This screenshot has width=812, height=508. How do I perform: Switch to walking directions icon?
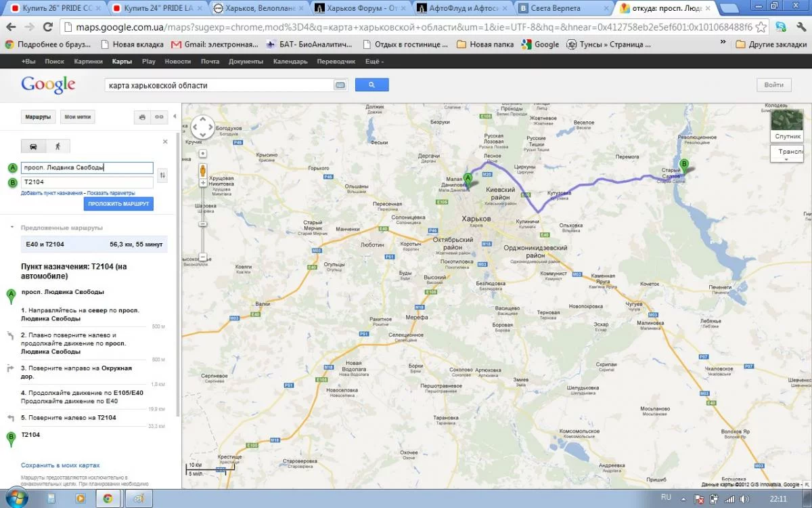57,146
